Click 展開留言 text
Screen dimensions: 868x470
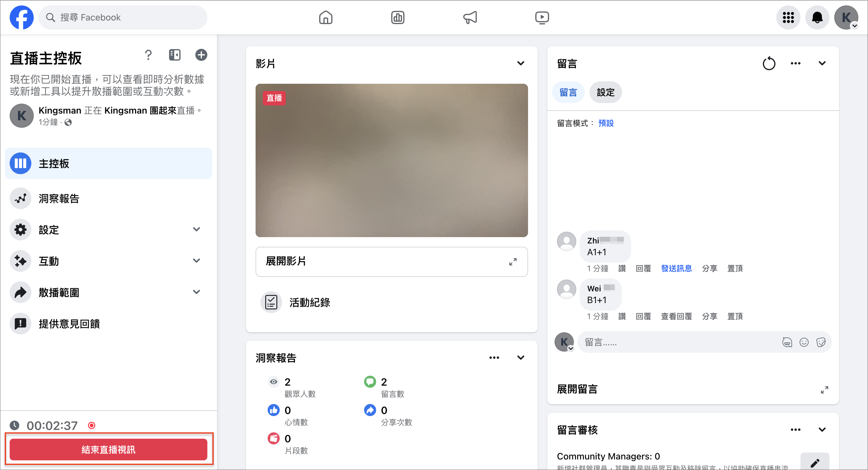(x=577, y=389)
